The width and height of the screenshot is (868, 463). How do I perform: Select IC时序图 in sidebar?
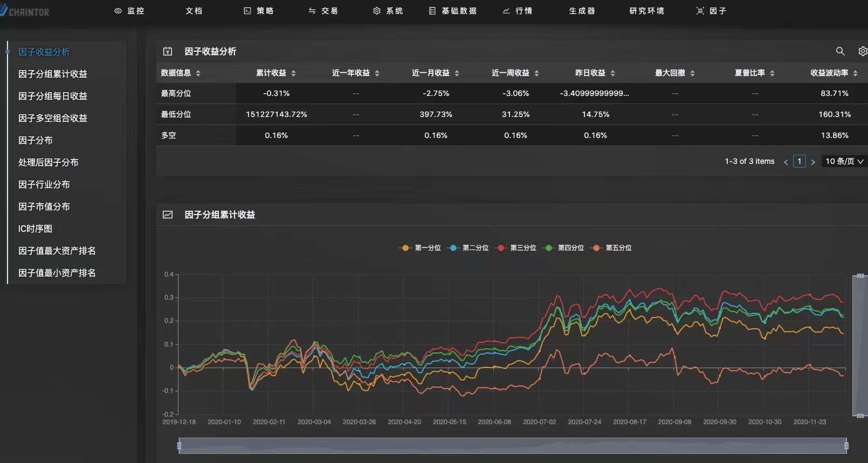36,229
